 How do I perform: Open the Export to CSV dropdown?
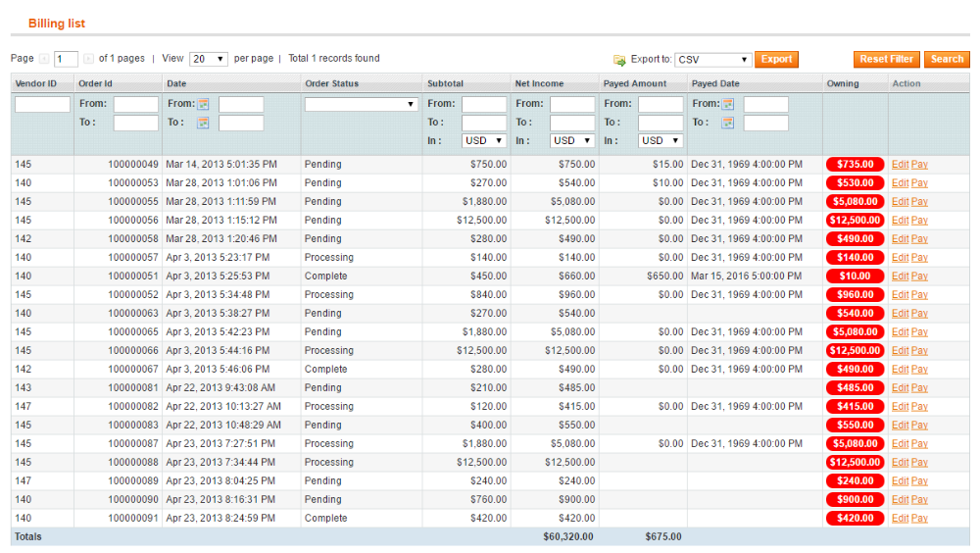coord(712,60)
